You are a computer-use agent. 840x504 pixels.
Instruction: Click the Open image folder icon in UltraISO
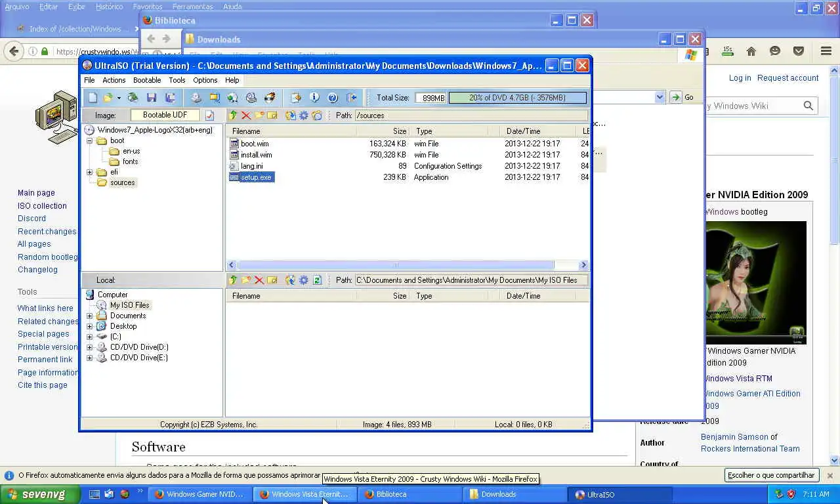pyautogui.click(x=108, y=98)
